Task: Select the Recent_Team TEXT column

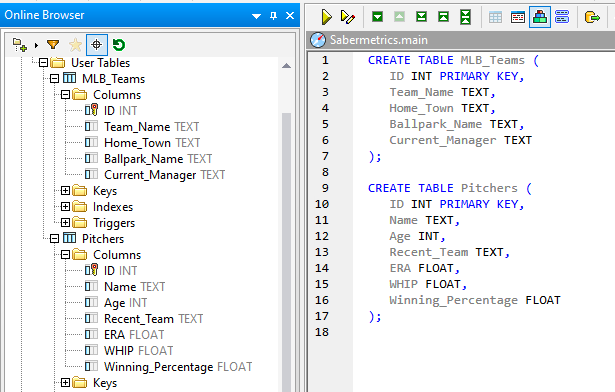Action: pyautogui.click(x=153, y=319)
